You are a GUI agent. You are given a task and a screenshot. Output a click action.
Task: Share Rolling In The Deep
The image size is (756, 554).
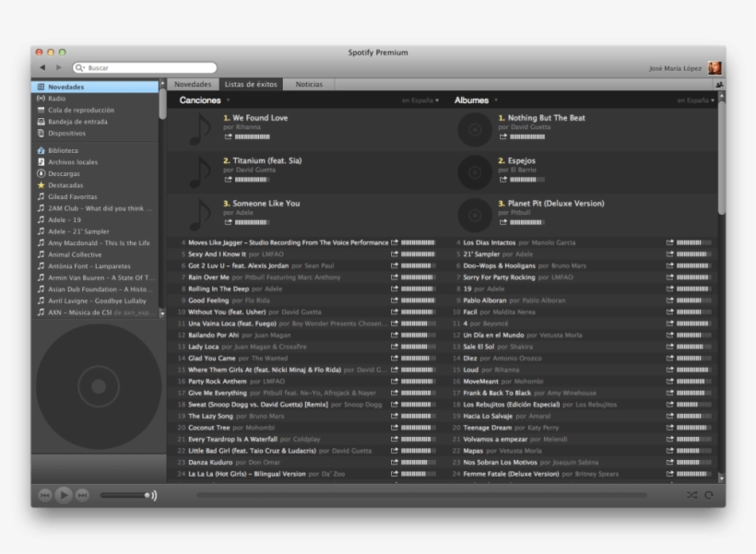395,289
